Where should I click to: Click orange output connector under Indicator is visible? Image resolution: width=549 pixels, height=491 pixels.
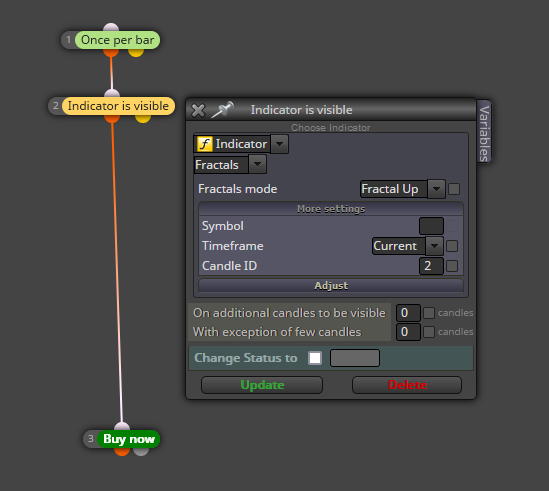(x=112, y=119)
